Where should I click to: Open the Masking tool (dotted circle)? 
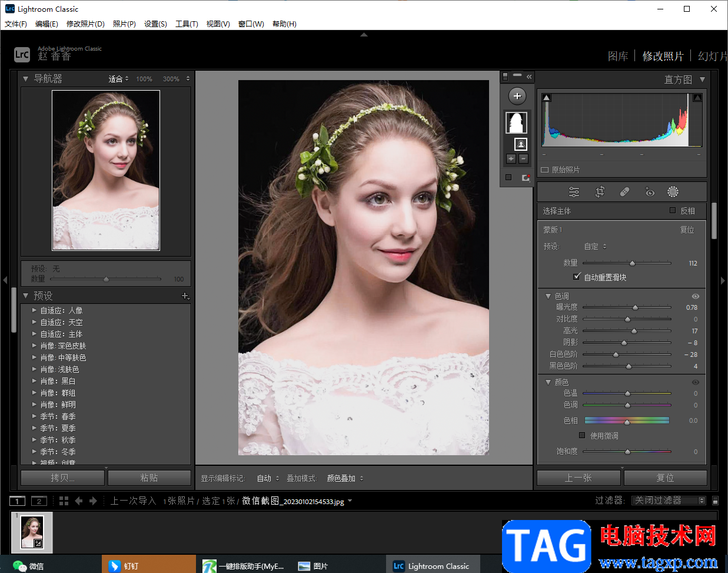673,192
